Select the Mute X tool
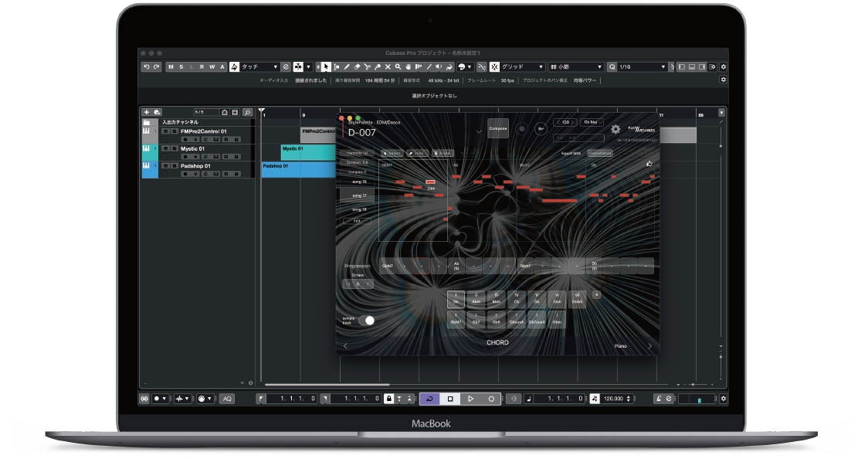The image size is (868, 459). 388,67
